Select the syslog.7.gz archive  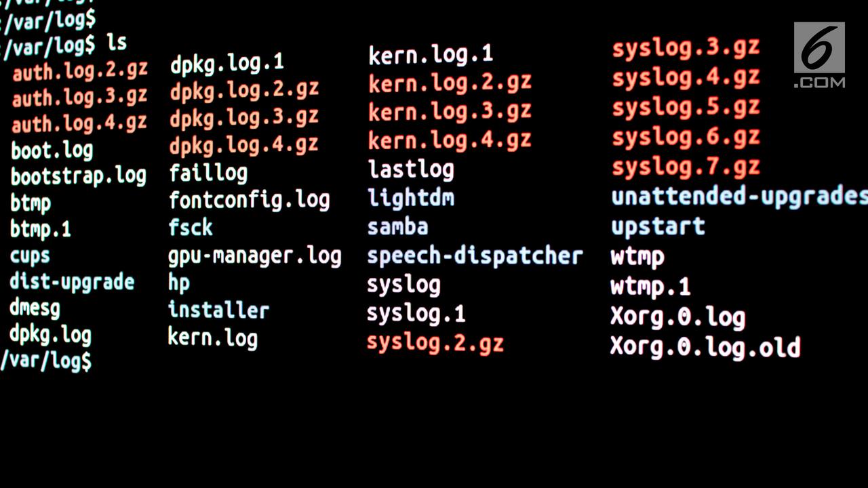[x=686, y=167]
